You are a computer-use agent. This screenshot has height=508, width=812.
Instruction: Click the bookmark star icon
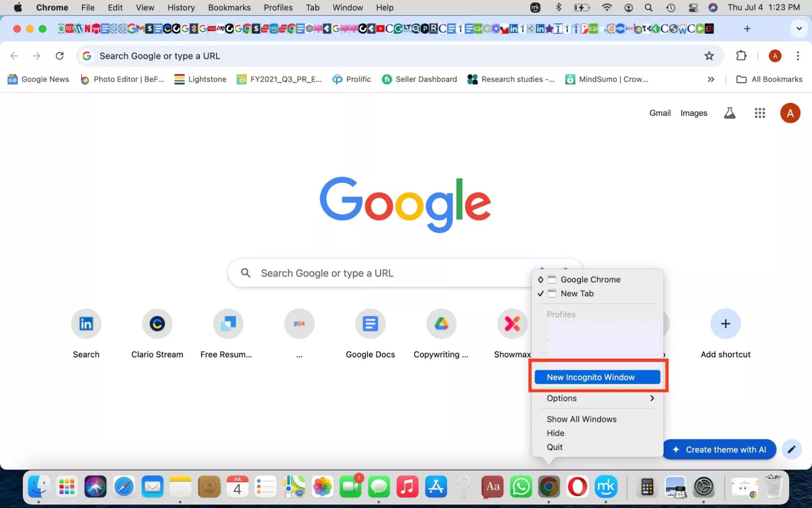coord(709,56)
